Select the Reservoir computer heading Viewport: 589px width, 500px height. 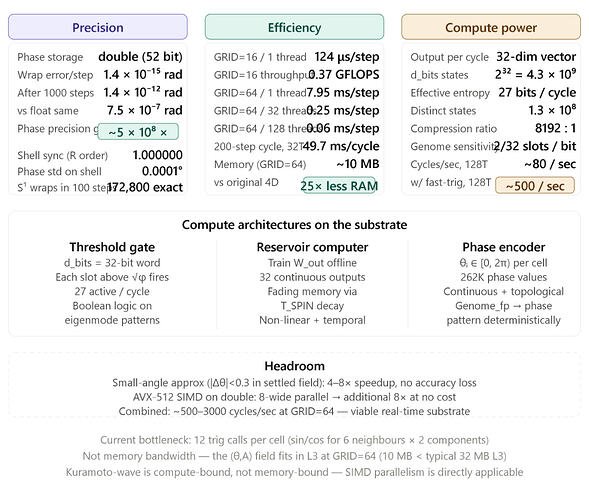coord(312,247)
